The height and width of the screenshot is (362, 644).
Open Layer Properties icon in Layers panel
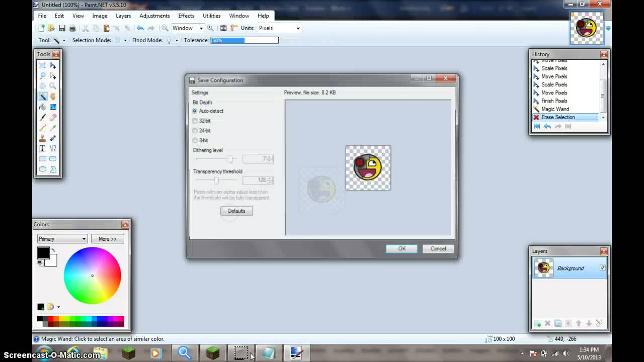[599, 323]
